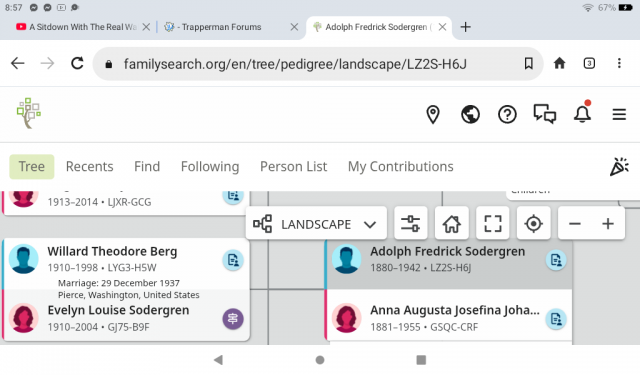Image resolution: width=640 pixels, height=375 pixels.
Task: Close the Adolph Fredrick Sodergren tab
Action: [442, 27]
